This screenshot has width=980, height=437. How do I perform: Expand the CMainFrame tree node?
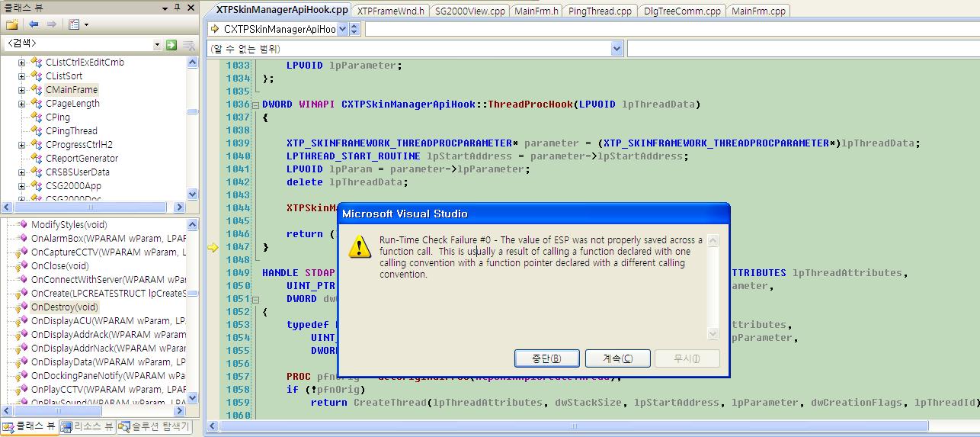(22, 90)
